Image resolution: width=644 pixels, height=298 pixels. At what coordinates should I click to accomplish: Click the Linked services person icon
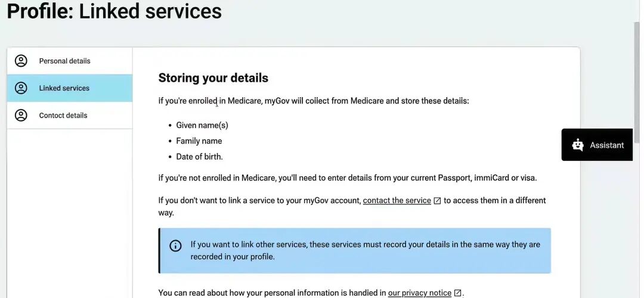21,88
